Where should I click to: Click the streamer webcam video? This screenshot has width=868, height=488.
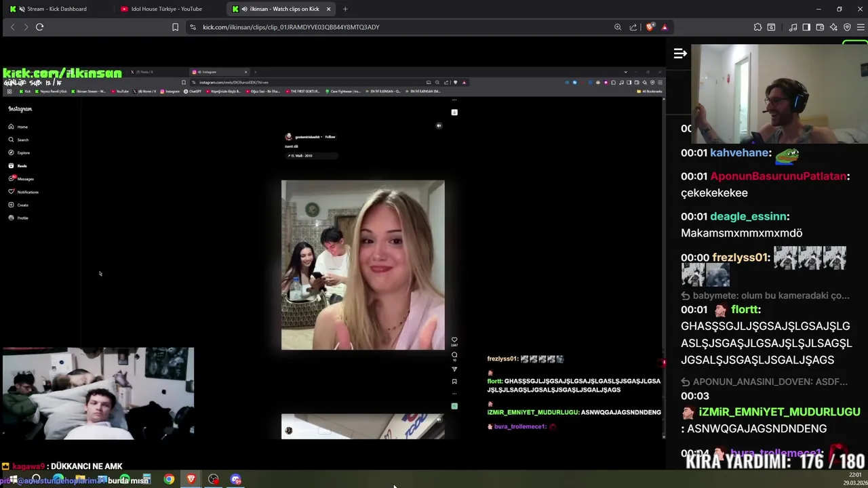[780, 94]
